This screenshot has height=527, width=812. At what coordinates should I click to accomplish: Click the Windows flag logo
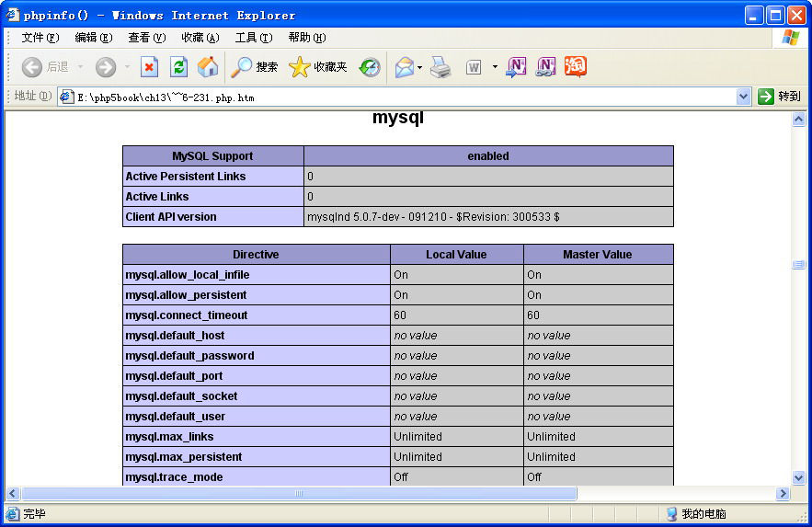790,38
